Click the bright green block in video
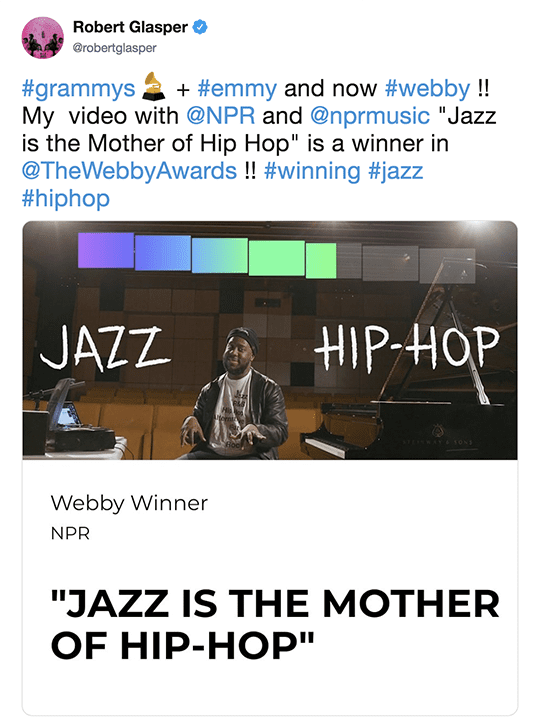 coord(277,258)
